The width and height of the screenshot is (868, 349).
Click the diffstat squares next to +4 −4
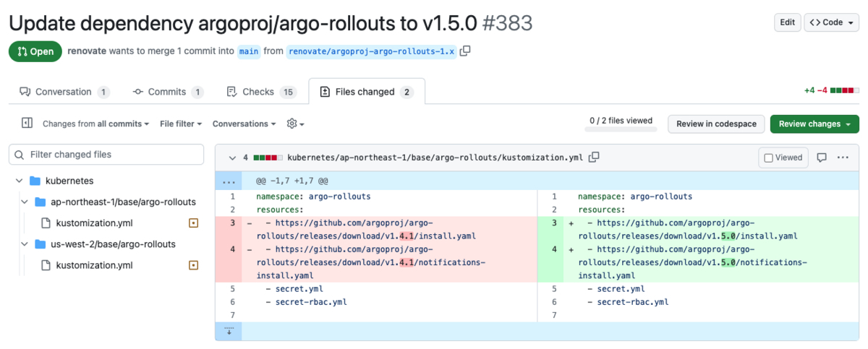[x=845, y=91]
